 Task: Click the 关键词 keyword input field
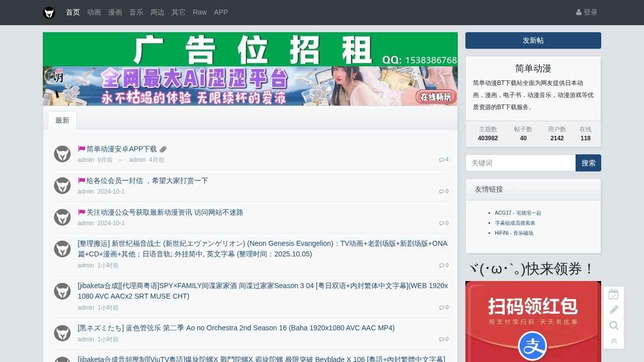coord(521,163)
